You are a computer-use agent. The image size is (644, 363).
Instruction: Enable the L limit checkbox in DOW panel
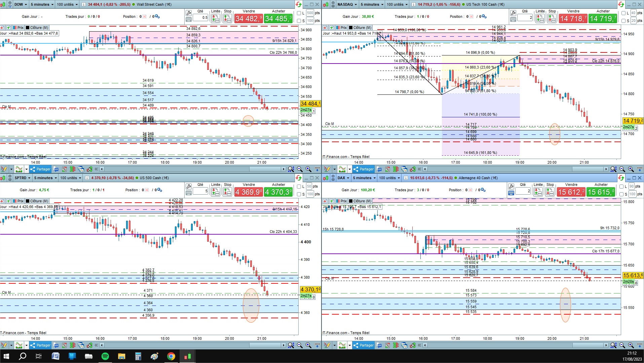(x=299, y=13)
